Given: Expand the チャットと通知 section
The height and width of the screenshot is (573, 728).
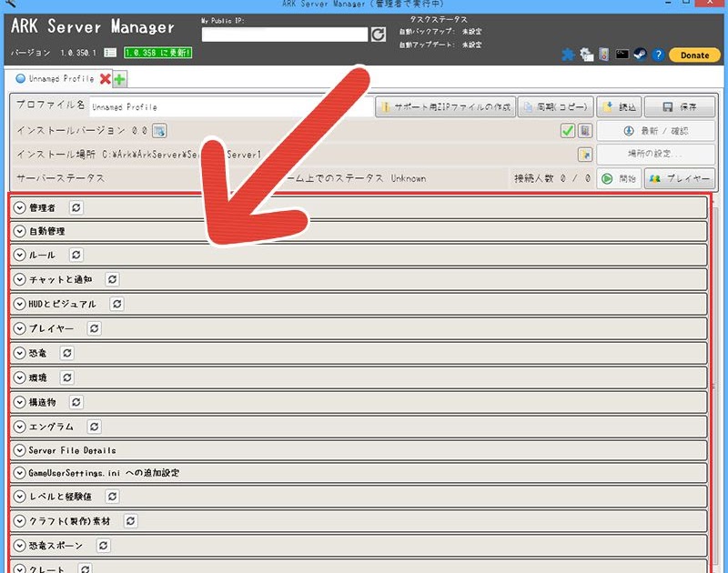Looking at the screenshot, I should pos(19,279).
